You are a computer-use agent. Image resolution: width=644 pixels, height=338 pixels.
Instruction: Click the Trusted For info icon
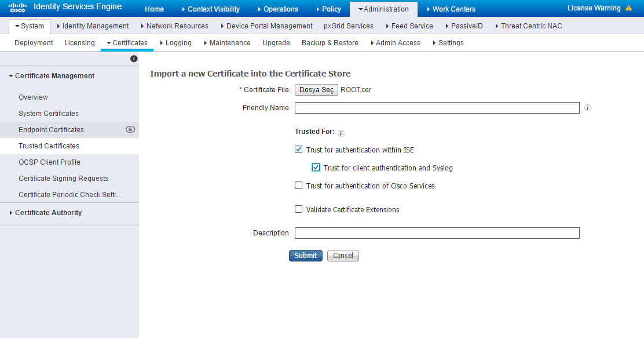coord(341,133)
